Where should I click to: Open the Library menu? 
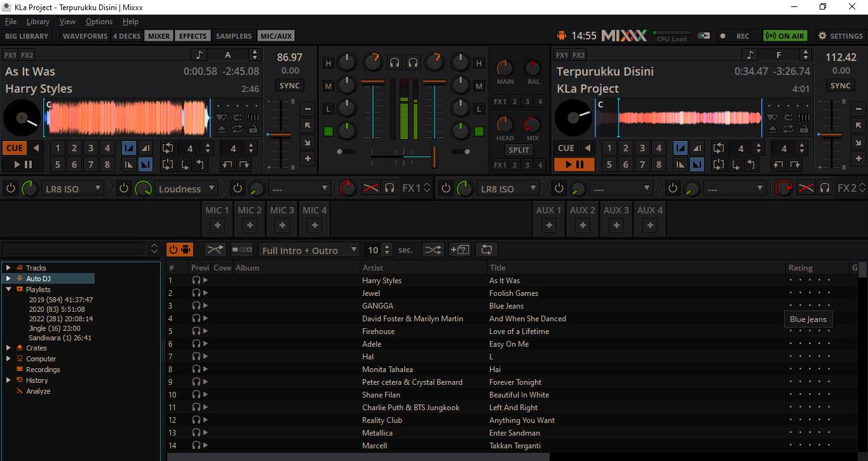[x=38, y=22]
